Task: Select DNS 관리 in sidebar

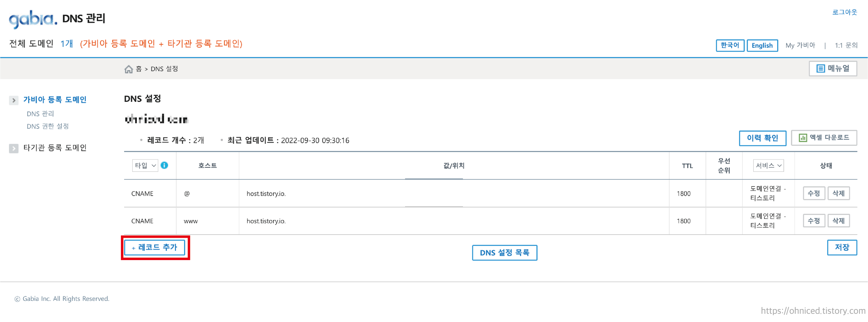Action: tap(40, 114)
